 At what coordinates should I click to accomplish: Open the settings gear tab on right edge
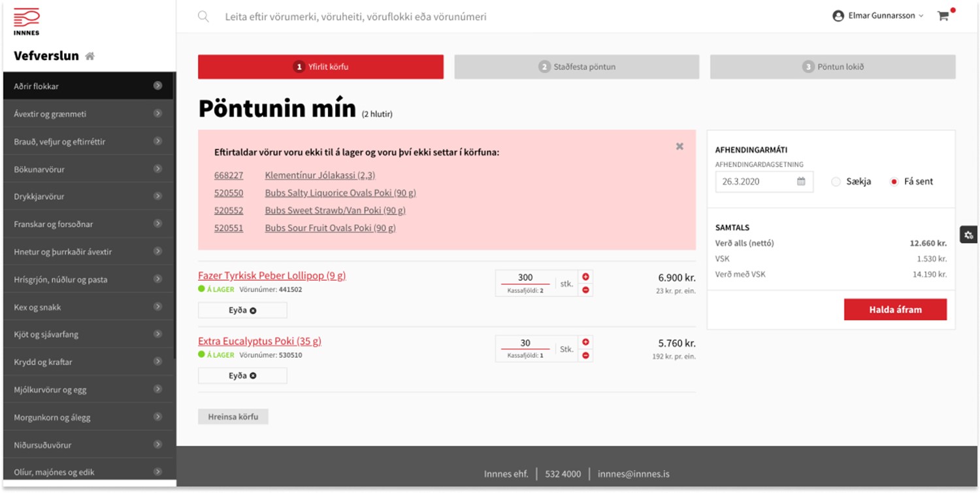coord(968,235)
